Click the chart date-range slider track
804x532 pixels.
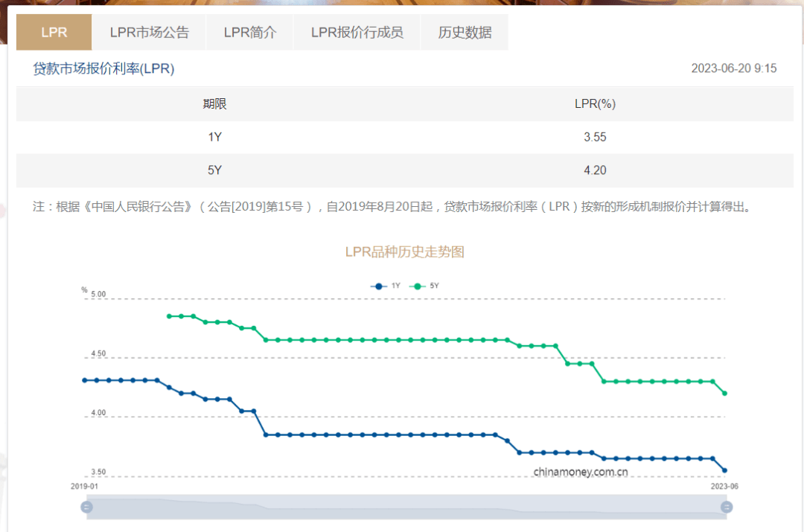(406, 507)
